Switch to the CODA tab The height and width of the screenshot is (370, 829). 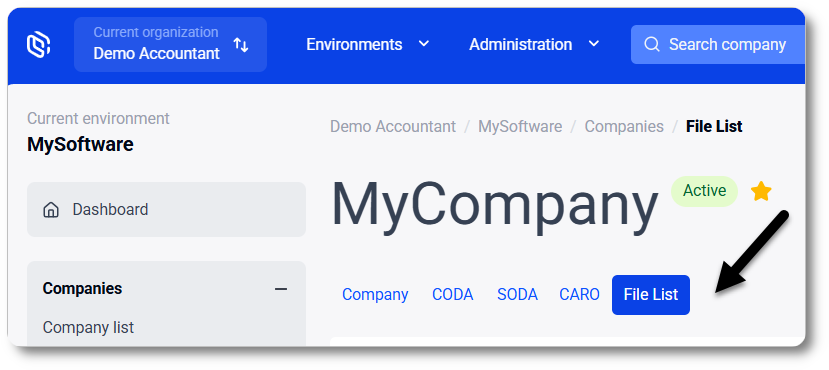(453, 294)
